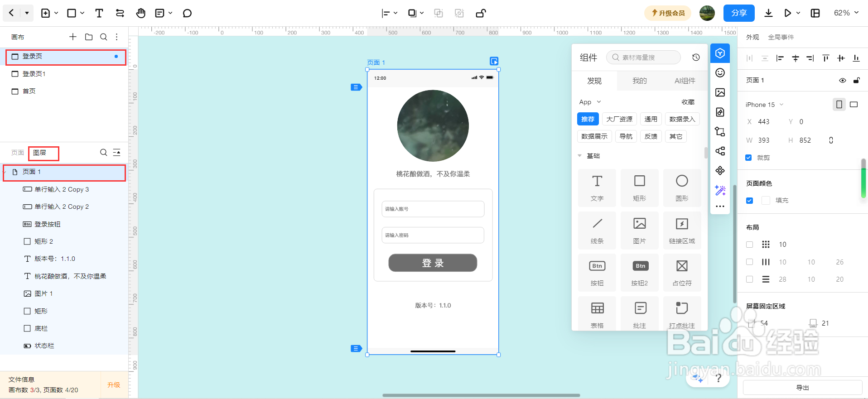Toggle width-height aspect ratio lock
Screen dimensions: 868x399
[x=831, y=140]
